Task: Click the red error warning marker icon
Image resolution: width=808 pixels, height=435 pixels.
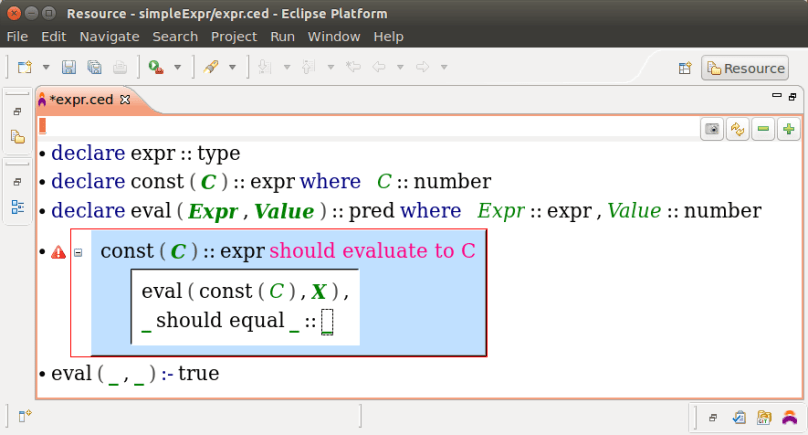Action: [x=59, y=253]
